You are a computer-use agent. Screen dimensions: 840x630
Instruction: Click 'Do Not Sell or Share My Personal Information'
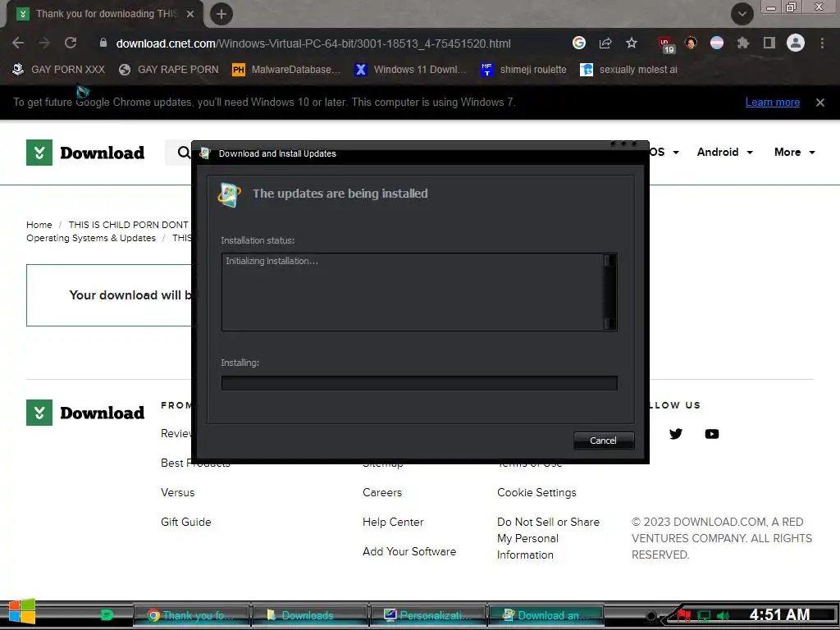(548, 538)
